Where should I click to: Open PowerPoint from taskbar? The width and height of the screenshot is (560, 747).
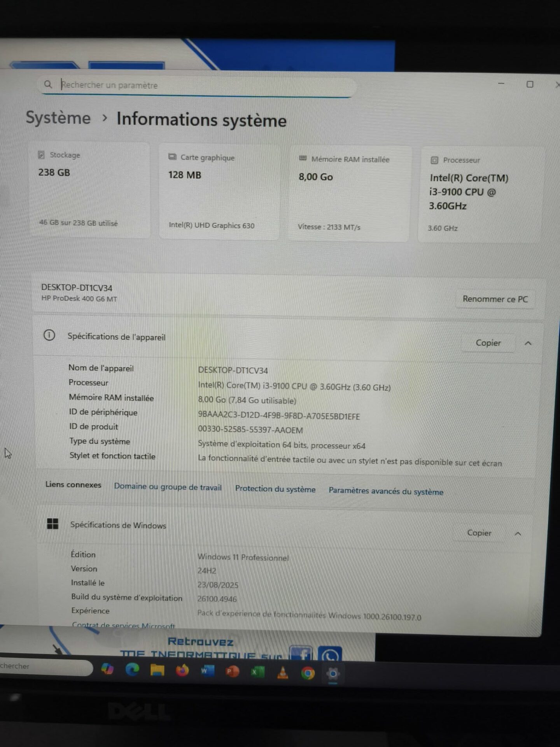232,672
